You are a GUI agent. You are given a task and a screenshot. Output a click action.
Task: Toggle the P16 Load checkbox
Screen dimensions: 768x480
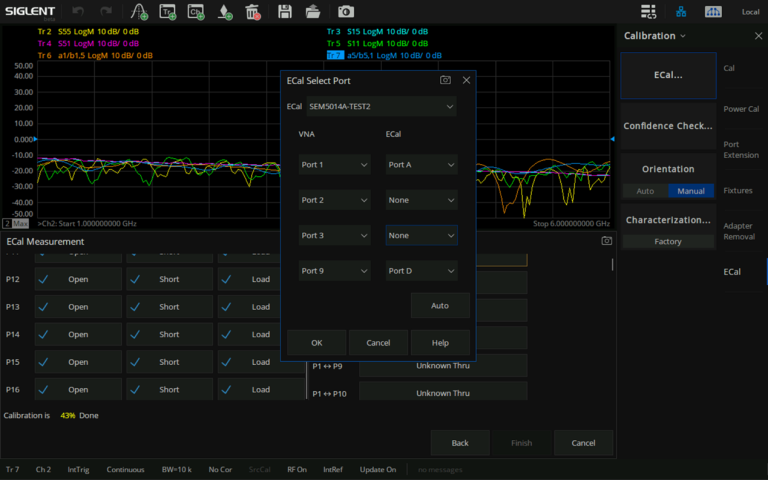click(227, 389)
